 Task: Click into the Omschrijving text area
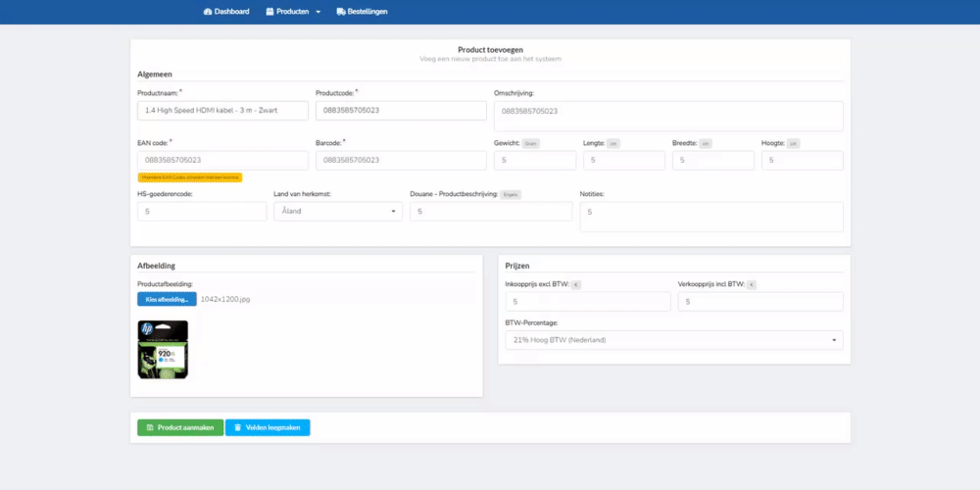click(668, 117)
